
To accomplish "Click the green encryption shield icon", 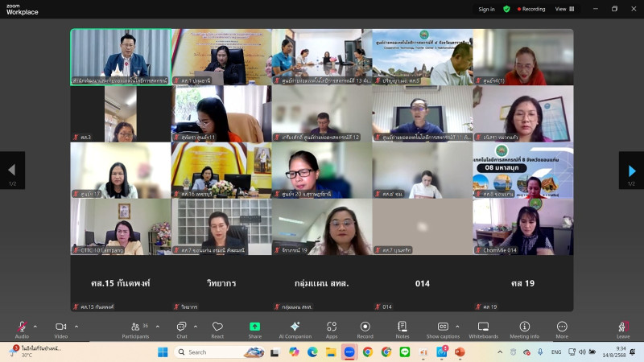I will pos(506,9).
